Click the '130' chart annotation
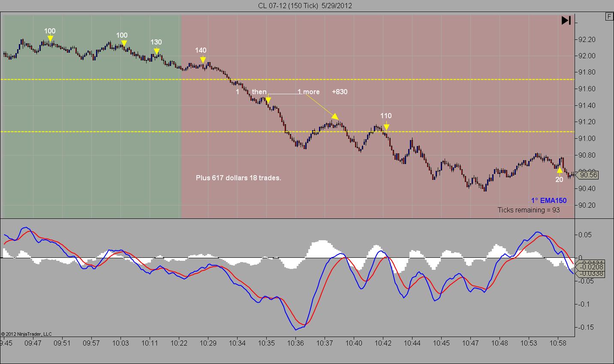The width and height of the screenshot is (614, 364). click(x=156, y=42)
